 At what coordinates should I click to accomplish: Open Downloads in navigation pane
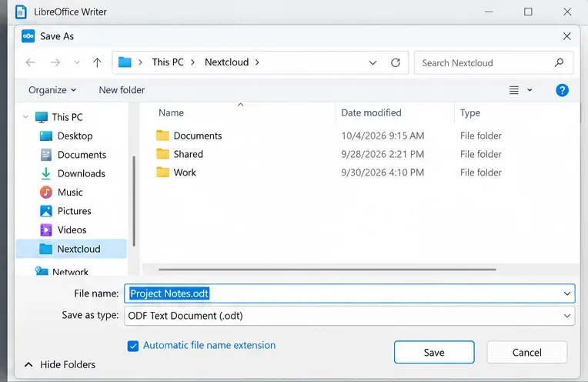click(81, 173)
